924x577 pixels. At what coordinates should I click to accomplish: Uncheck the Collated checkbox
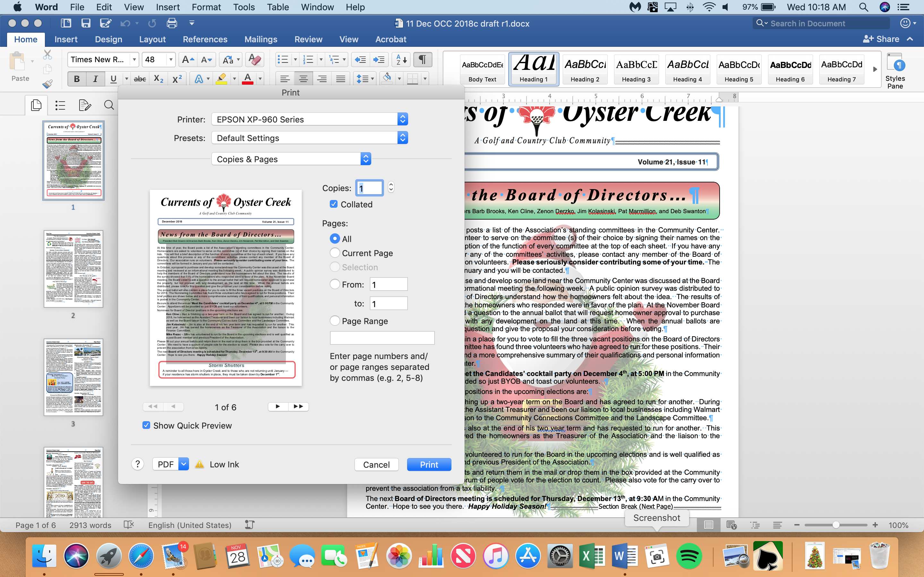334,204
